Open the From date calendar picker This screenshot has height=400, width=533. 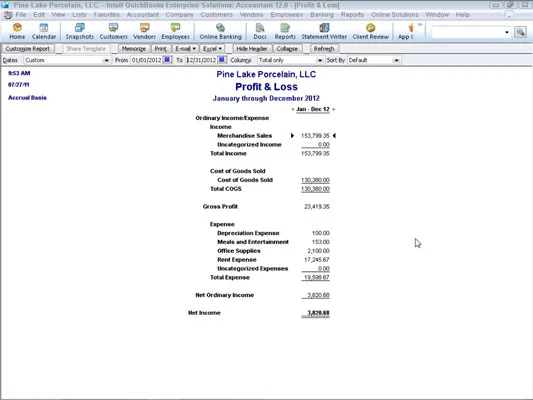(x=167, y=60)
